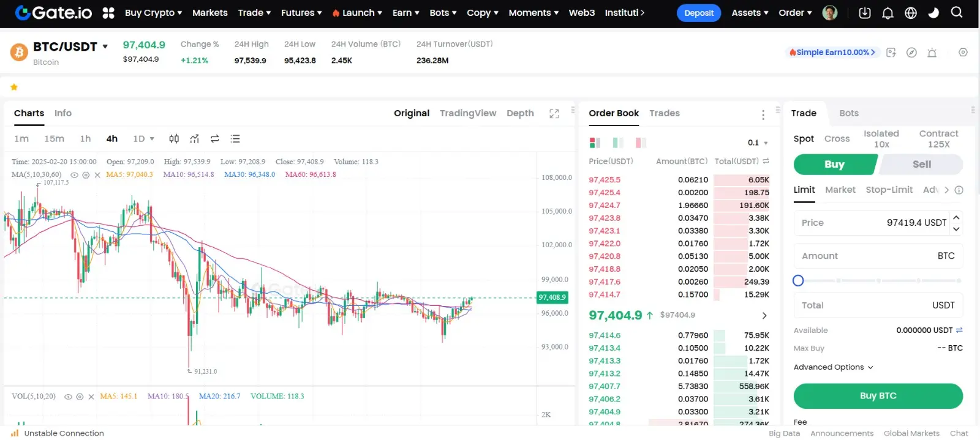The width and height of the screenshot is (980, 440).
Task: Open the Markets link
Action: [x=209, y=13]
